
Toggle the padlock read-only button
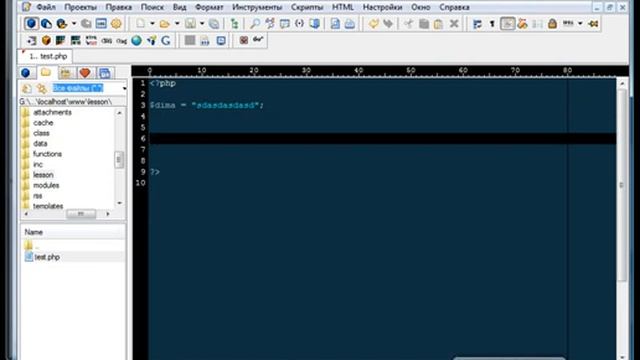click(x=552, y=24)
